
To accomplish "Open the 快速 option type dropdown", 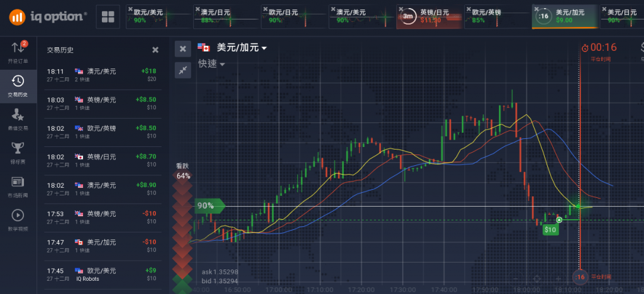I will [211, 63].
